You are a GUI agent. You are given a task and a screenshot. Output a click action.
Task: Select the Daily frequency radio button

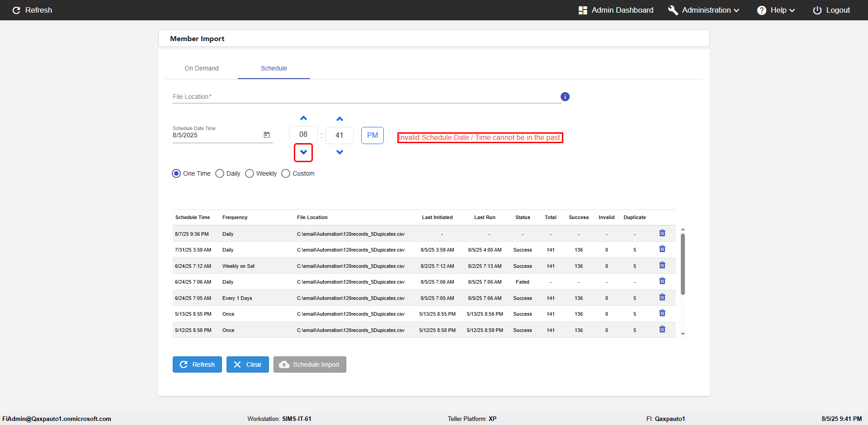(x=220, y=173)
